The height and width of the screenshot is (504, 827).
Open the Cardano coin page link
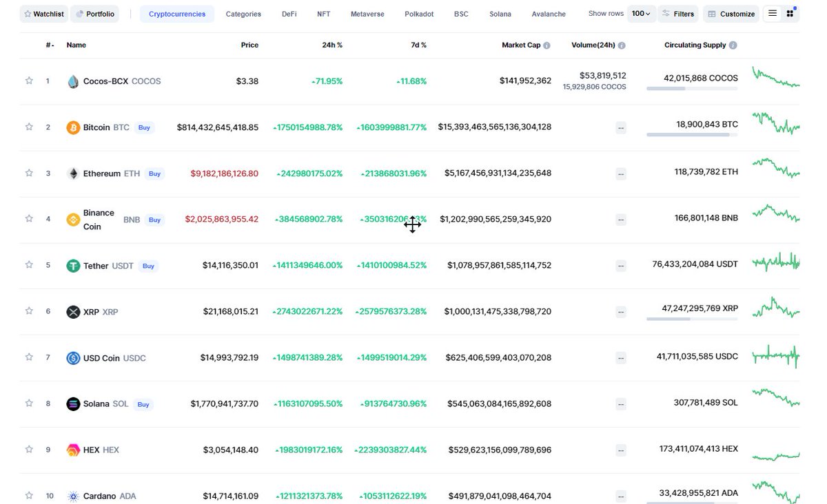[110, 496]
